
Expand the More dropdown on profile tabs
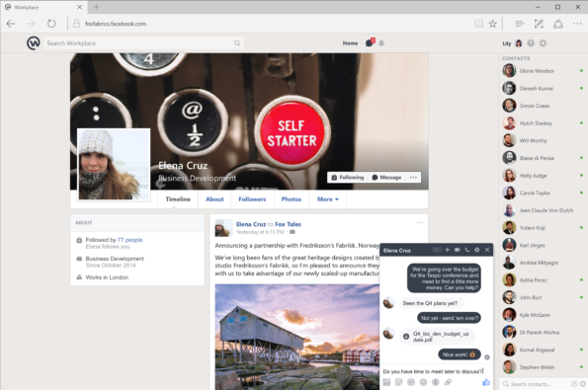[x=328, y=199]
